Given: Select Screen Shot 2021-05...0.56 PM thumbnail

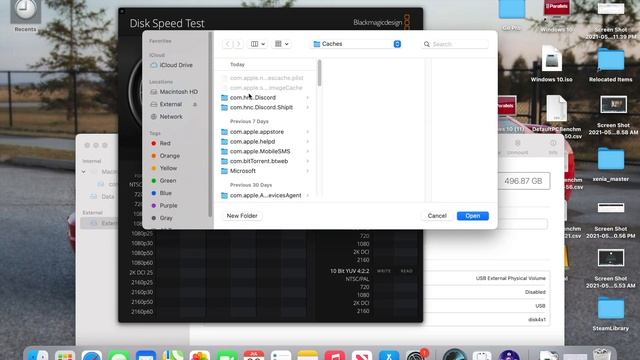Looking at the screenshot, I should coord(611,208).
